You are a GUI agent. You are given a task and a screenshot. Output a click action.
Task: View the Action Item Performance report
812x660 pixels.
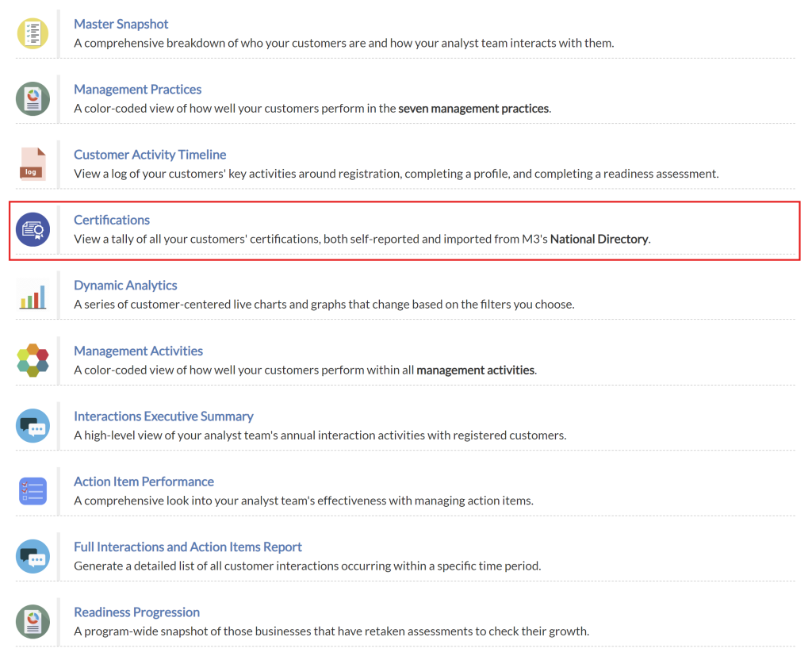click(144, 482)
